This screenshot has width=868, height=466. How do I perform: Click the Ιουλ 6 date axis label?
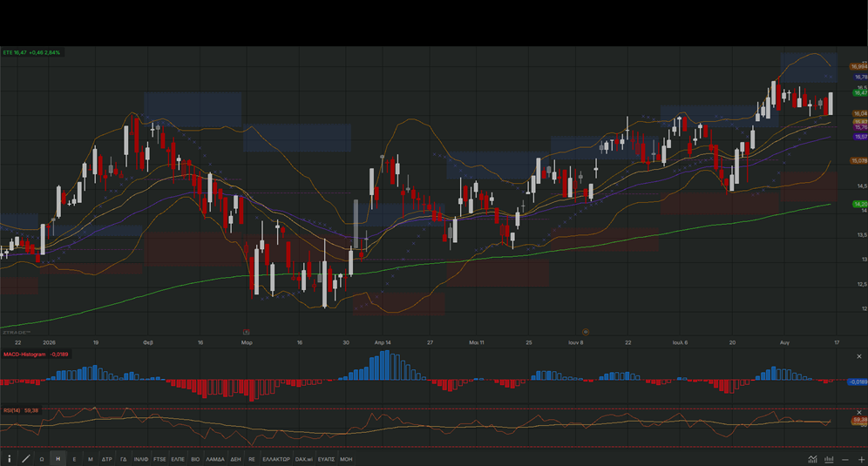[x=681, y=342]
